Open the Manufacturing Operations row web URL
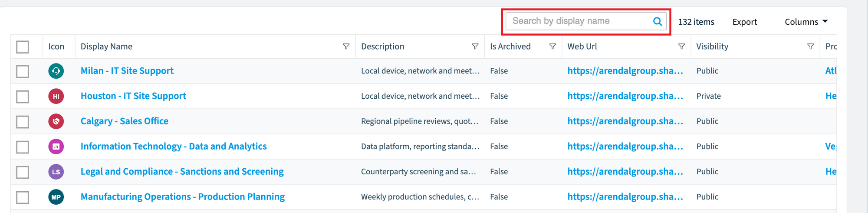 point(625,197)
